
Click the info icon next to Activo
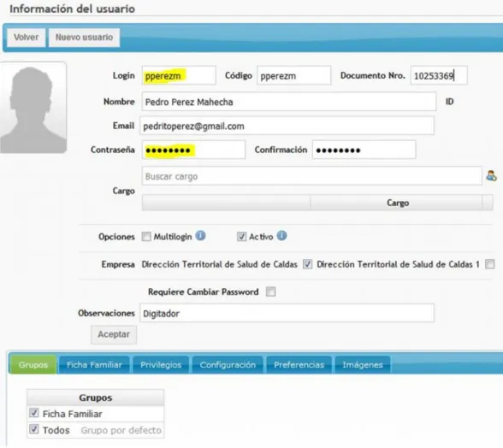(x=281, y=236)
